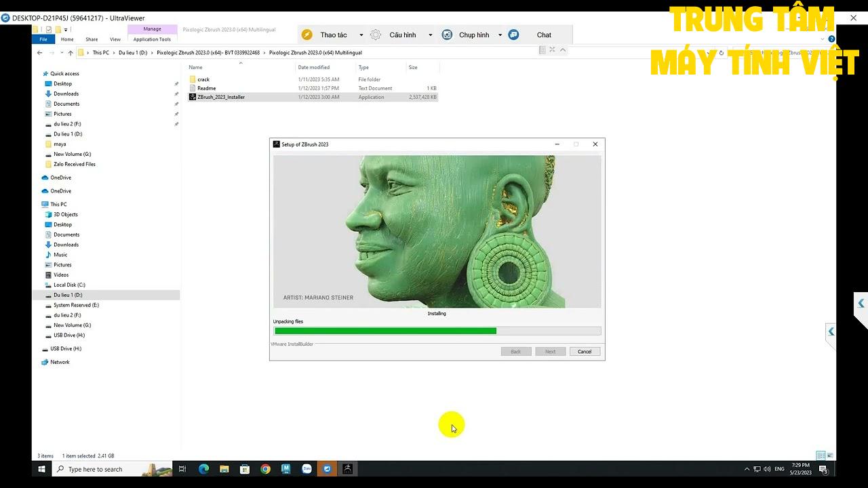Sort files by the Date modified column
The width and height of the screenshot is (868, 488).
[x=314, y=67]
